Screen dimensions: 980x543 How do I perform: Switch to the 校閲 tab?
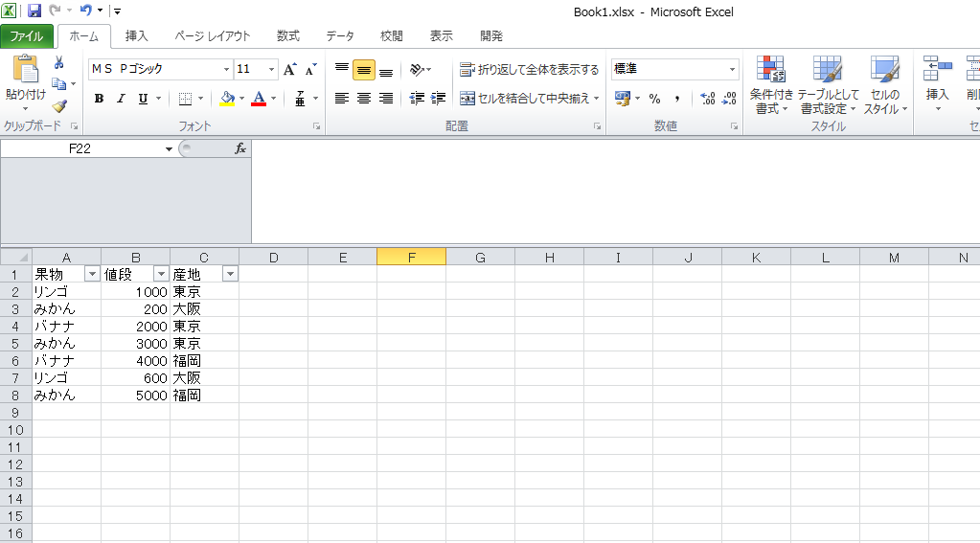tap(392, 36)
